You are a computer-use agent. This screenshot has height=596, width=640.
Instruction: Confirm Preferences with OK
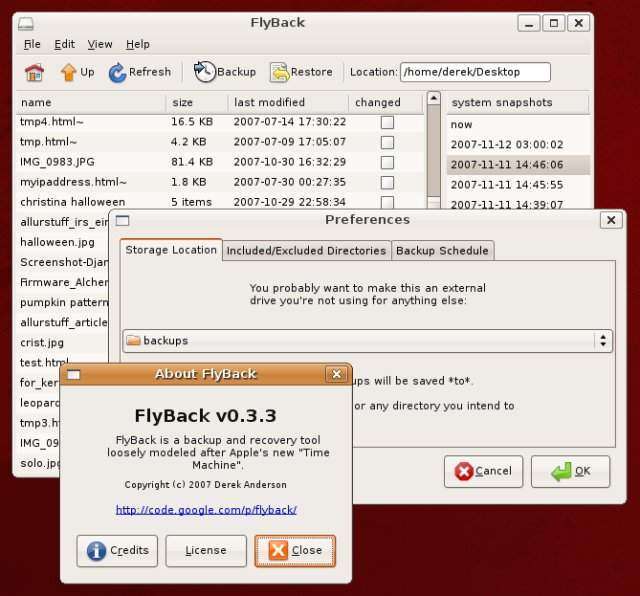(571, 471)
